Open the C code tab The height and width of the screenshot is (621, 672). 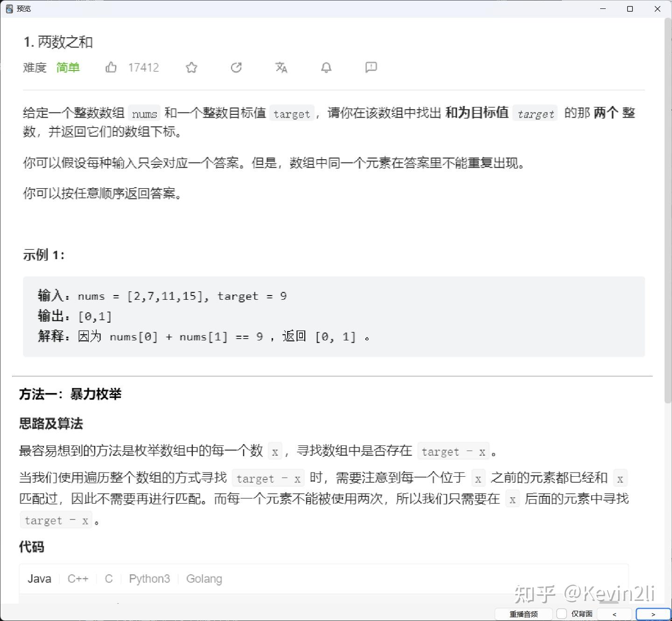pyautogui.click(x=108, y=579)
